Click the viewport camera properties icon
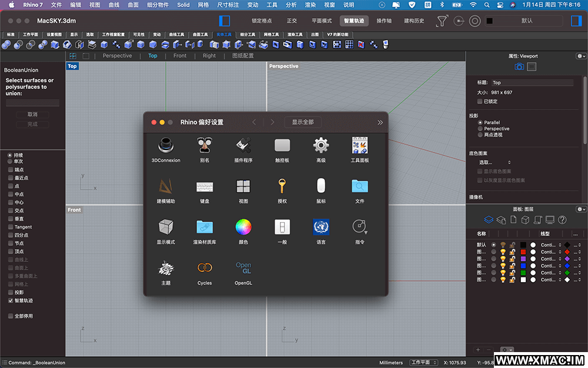Image resolution: width=588 pixels, height=368 pixels. [x=519, y=67]
